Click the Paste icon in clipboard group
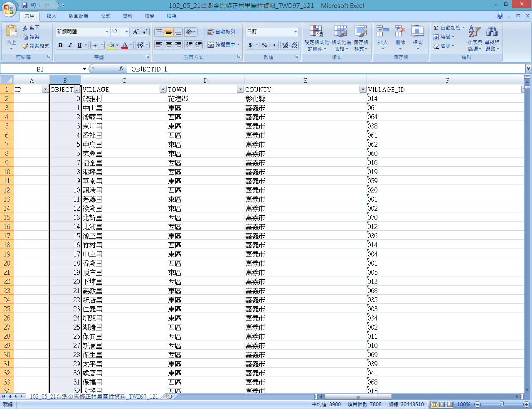Screen dimensions: 532x409 (x=11, y=32)
